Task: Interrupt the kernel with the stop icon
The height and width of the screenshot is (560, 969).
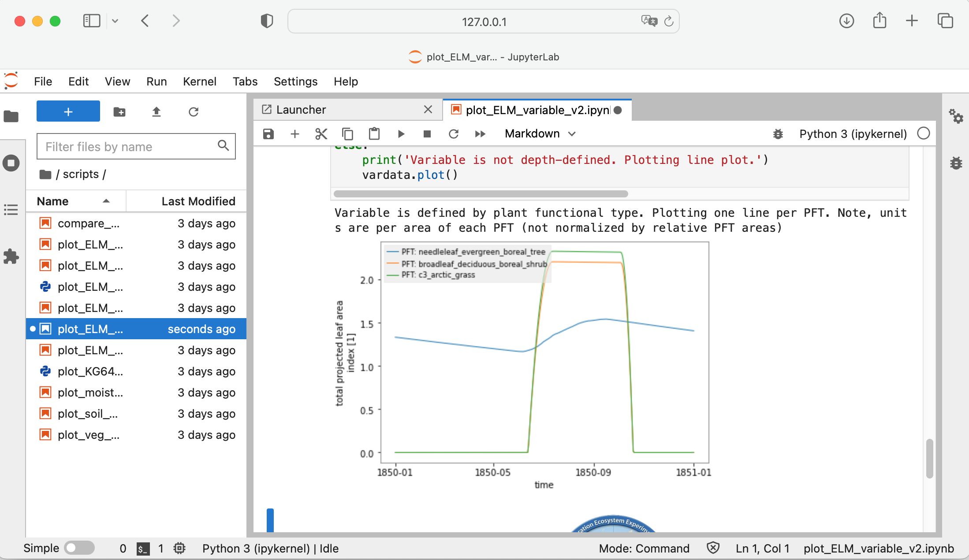Action: point(427,134)
